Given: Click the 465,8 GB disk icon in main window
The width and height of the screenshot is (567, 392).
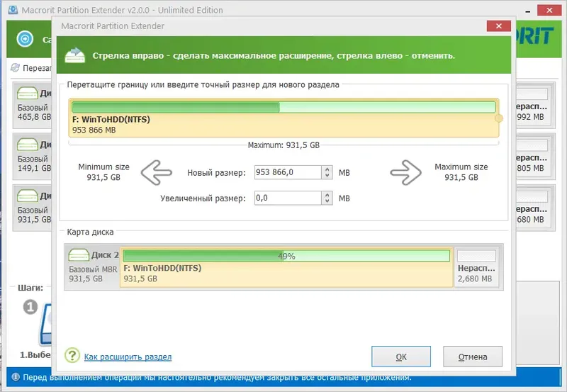Looking at the screenshot, I should tap(27, 94).
